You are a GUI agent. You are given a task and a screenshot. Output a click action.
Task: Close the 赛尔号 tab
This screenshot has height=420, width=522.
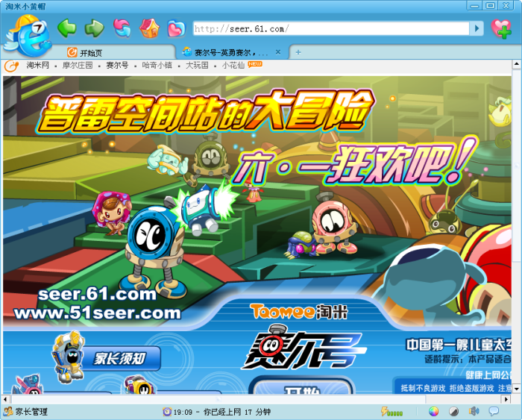(x=278, y=52)
